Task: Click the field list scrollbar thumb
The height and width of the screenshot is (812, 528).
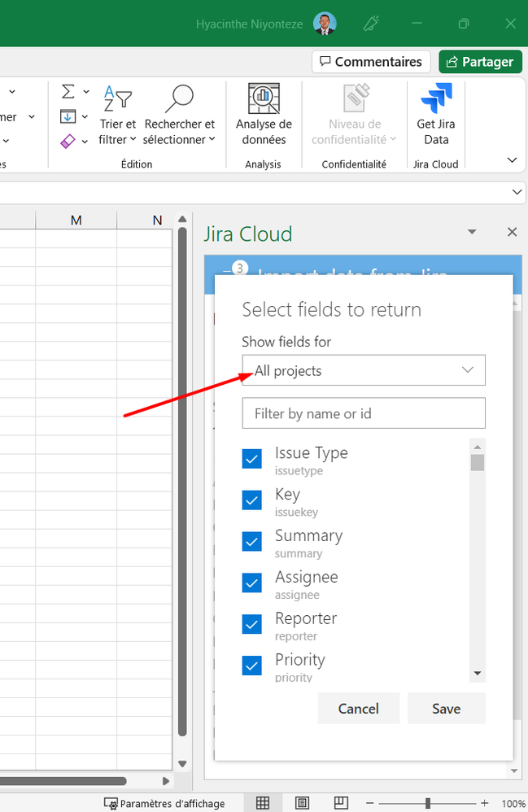Action: (478, 462)
